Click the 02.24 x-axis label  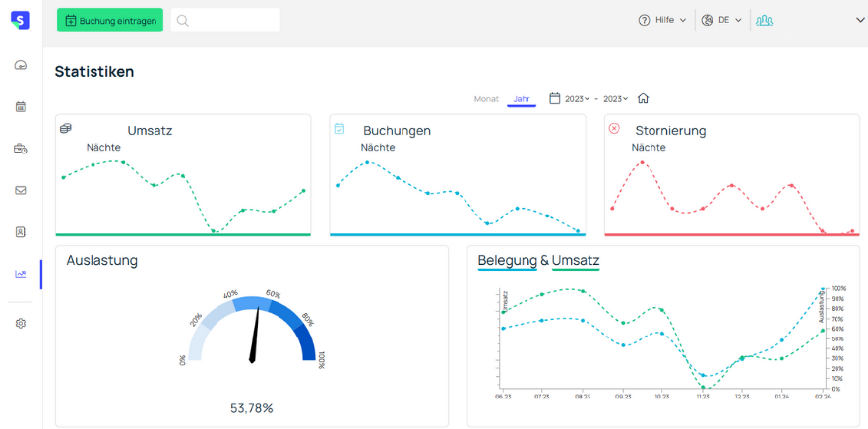[823, 397]
